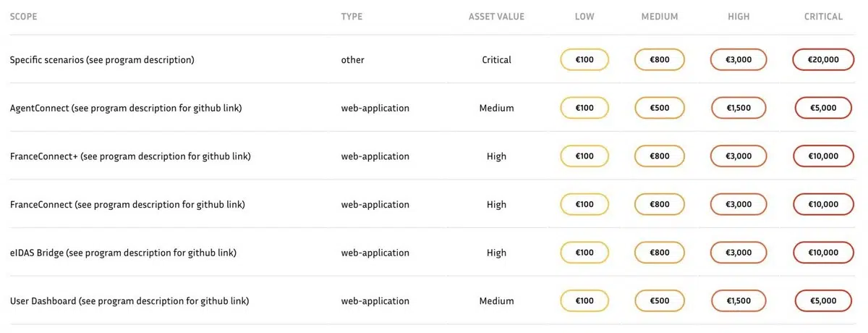This screenshot has width=868, height=333.
Task: Click the €3,000 high badge for eIDAS Bridge
Action: 738,253
